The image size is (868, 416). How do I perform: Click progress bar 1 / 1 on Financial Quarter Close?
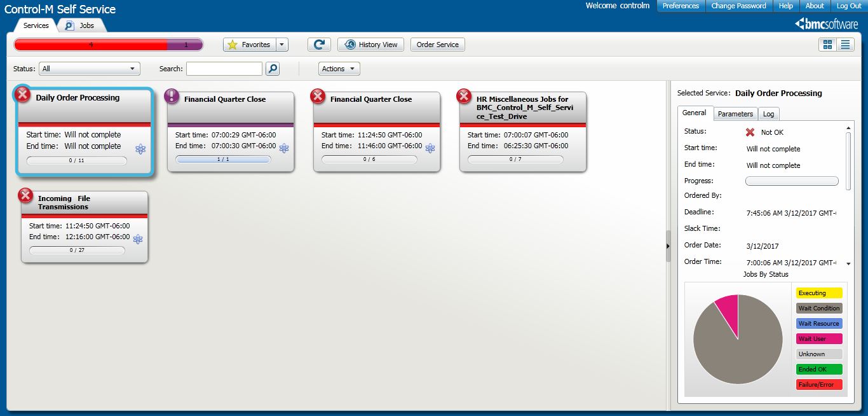pyautogui.click(x=223, y=159)
